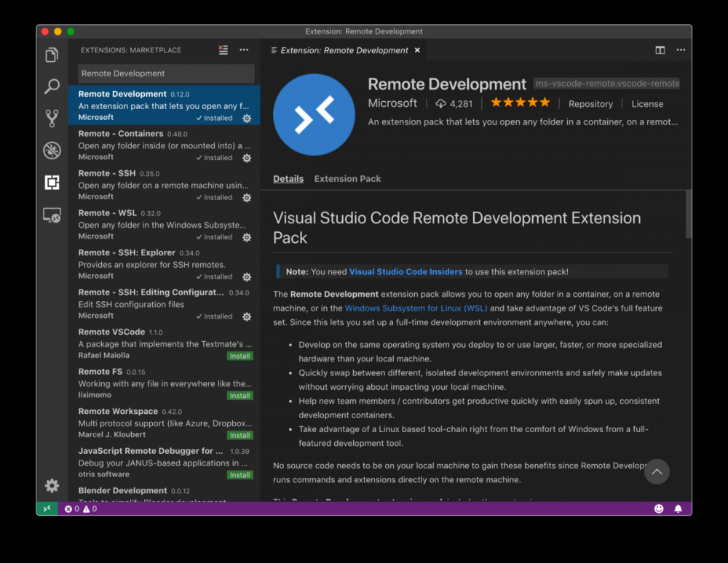This screenshot has height=563, width=728.
Task: Switch to the Details tab
Action: coord(288,178)
